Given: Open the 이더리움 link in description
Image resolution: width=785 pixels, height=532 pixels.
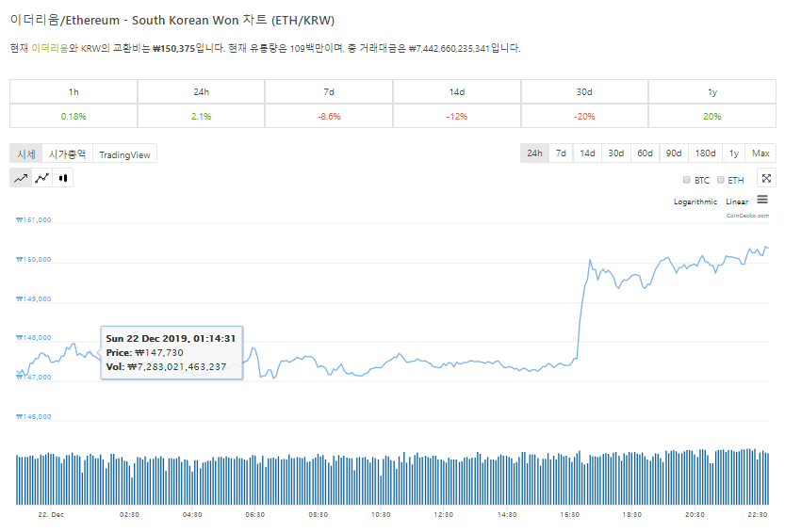Looking at the screenshot, I should (x=50, y=48).
